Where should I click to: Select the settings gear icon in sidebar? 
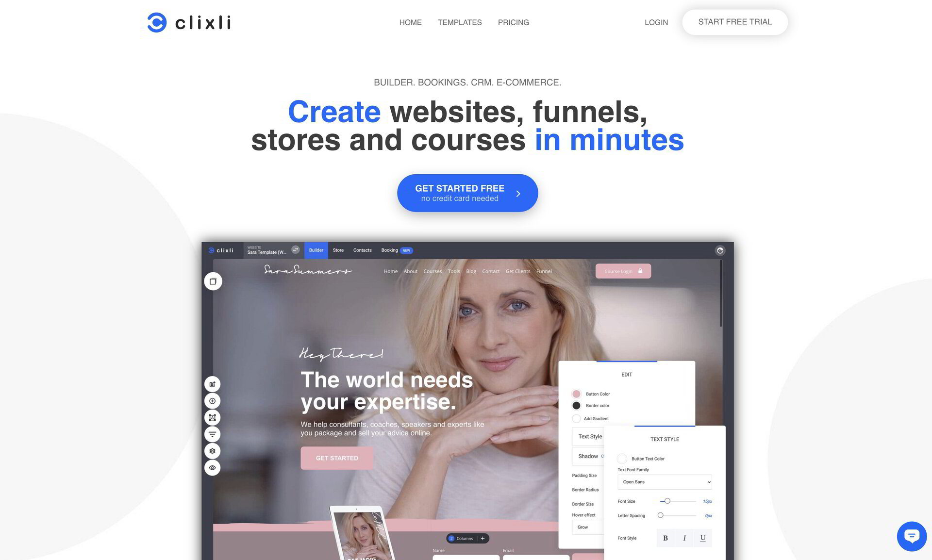tap(212, 451)
